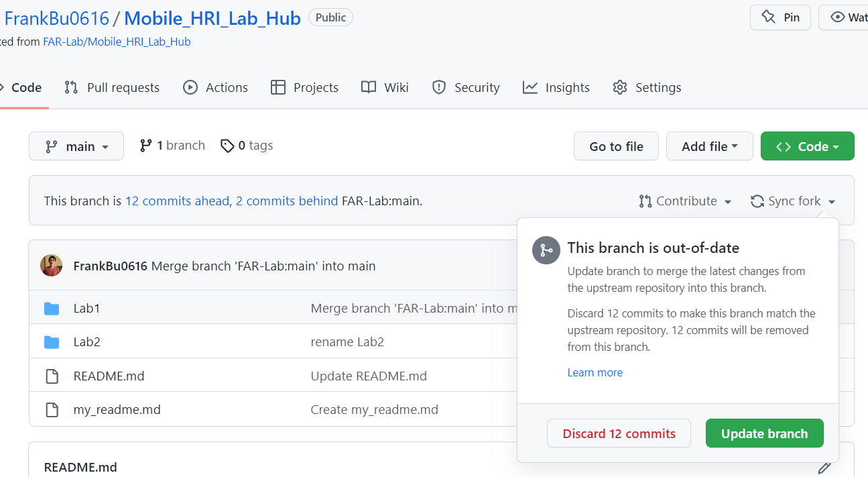Open the Lab1 folder
This screenshot has height=477, width=868.
click(x=86, y=308)
